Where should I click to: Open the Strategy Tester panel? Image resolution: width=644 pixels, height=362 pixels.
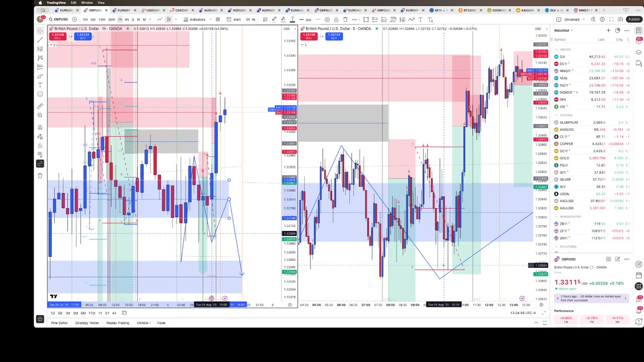click(x=87, y=323)
